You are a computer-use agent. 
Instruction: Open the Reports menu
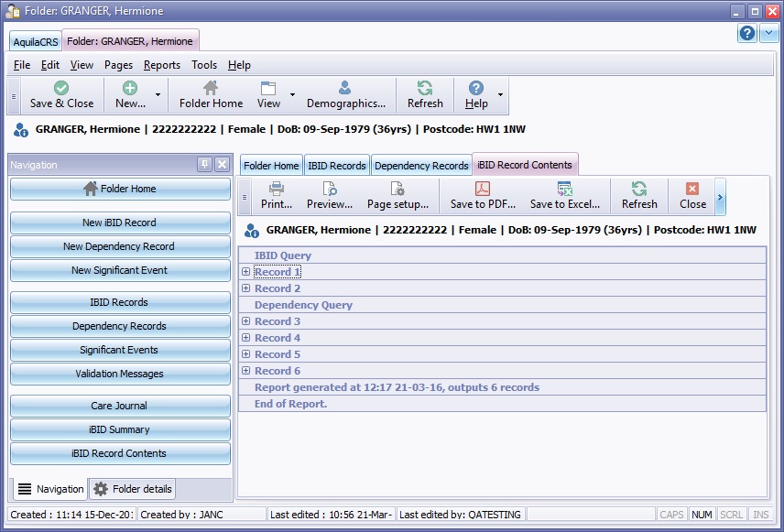(161, 65)
